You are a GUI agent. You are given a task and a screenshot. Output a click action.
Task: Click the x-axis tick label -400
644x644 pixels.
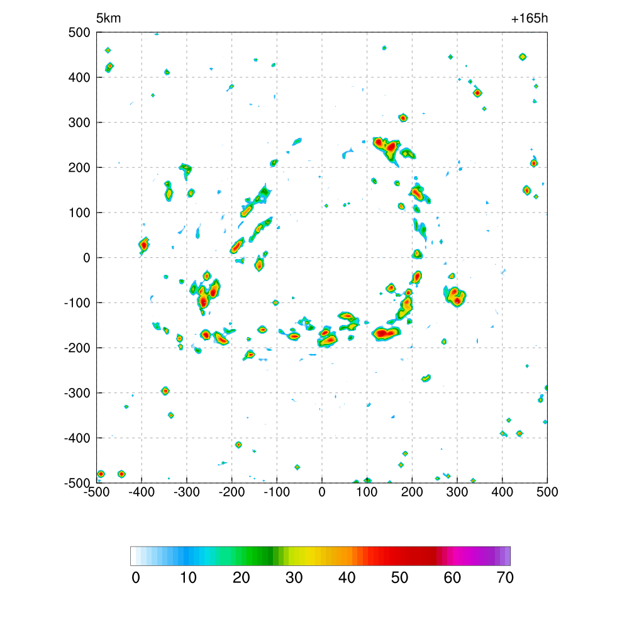(x=142, y=492)
